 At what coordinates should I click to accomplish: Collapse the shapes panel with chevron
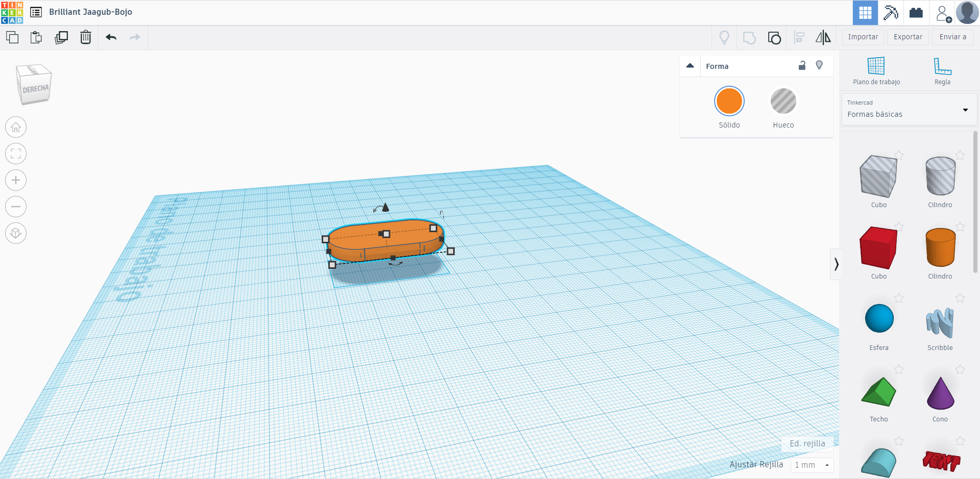pos(836,264)
